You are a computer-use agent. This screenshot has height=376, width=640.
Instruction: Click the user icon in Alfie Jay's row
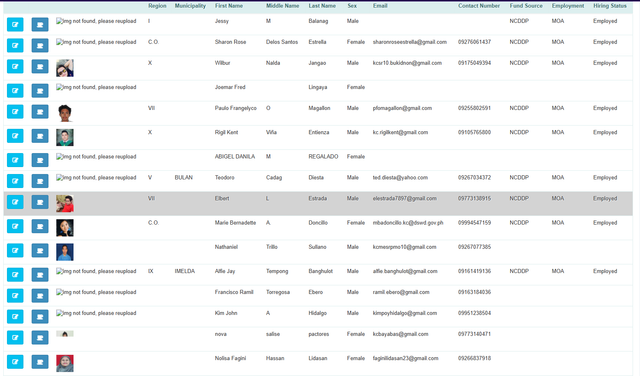[x=40, y=275]
